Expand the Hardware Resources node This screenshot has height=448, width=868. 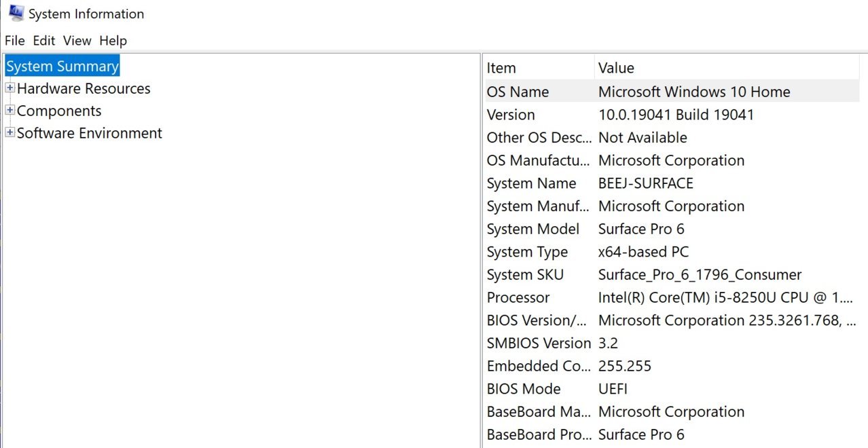pyautogui.click(x=10, y=88)
